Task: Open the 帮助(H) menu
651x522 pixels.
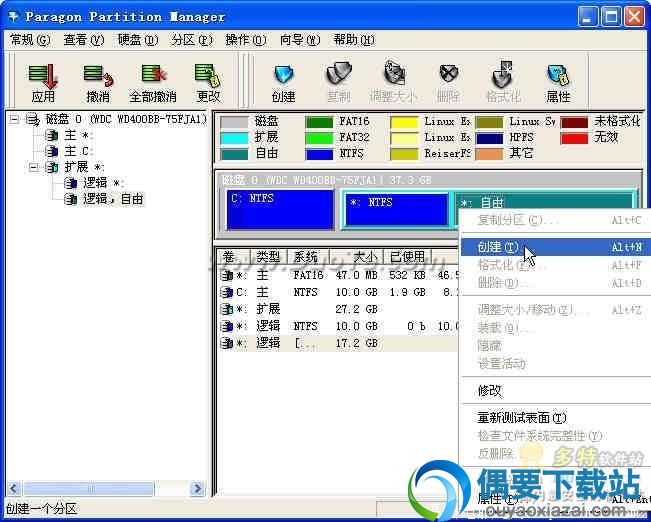Action: pos(354,40)
